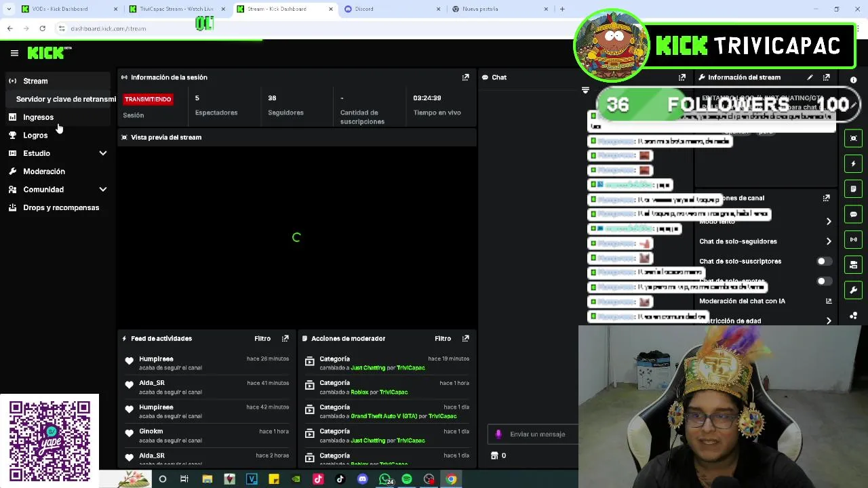
Task: Click the three-dots icon at bottom of right rail
Action: (x=854, y=316)
